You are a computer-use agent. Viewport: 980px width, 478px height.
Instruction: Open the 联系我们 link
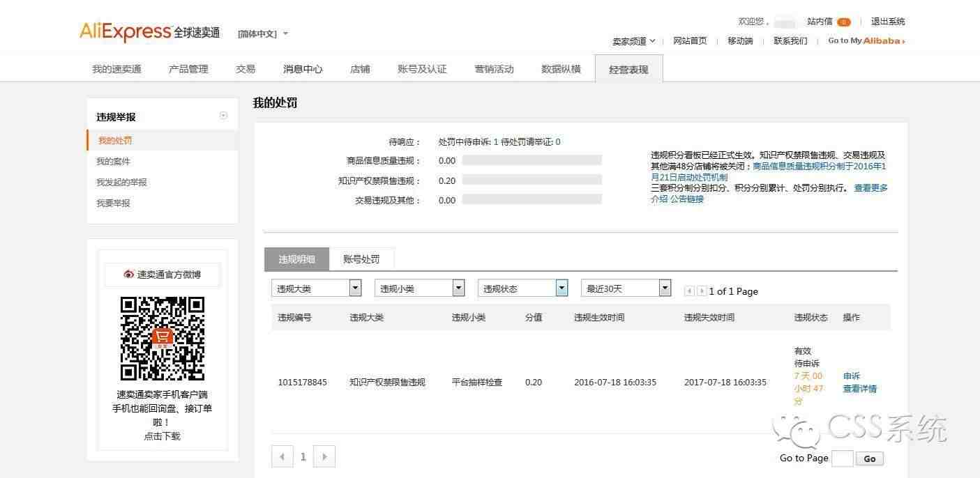point(790,41)
